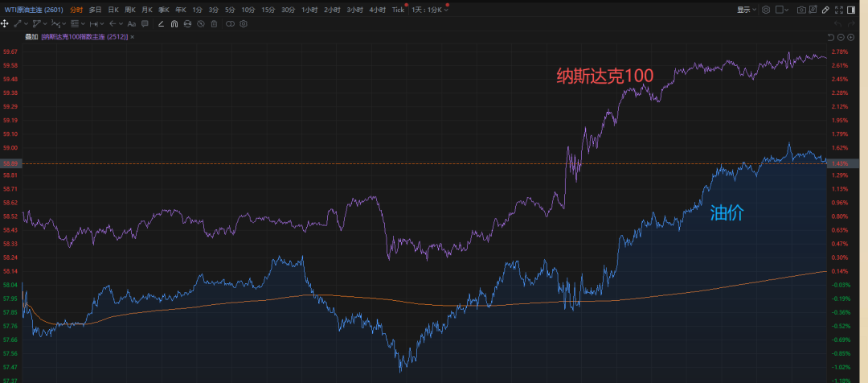Delete all drawings with trash icon

[x=215, y=24]
